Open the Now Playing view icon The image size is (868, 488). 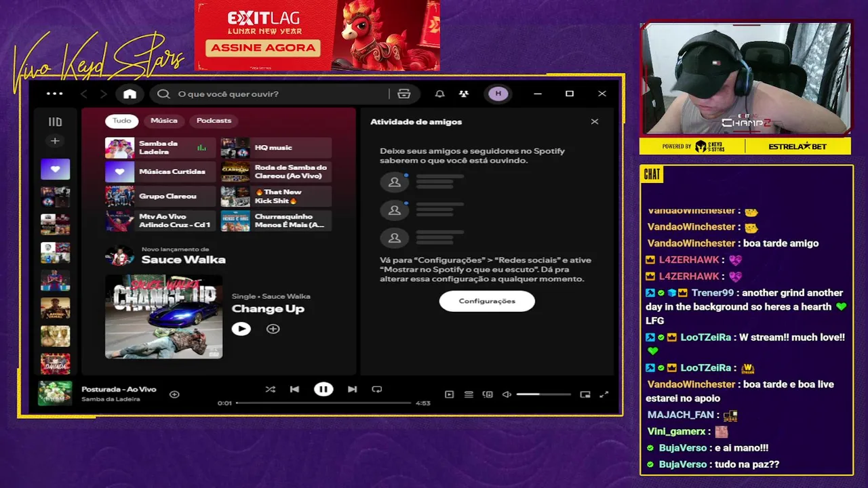[x=449, y=394]
